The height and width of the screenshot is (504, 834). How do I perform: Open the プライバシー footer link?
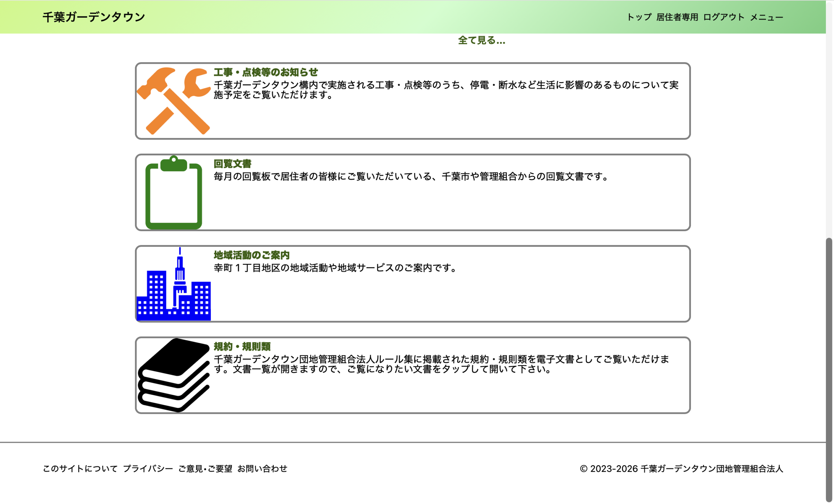click(x=148, y=469)
